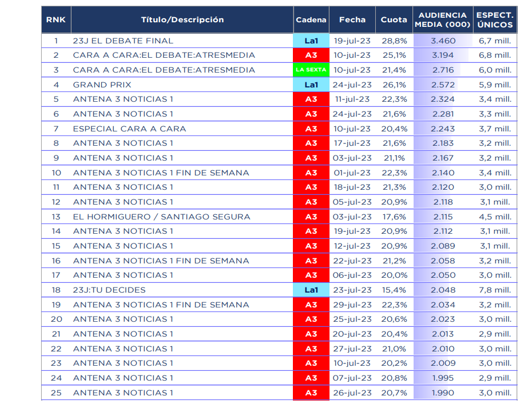Select the date 12-jul-23
Image resolution: width=532 pixels, height=420 pixels.
point(352,246)
